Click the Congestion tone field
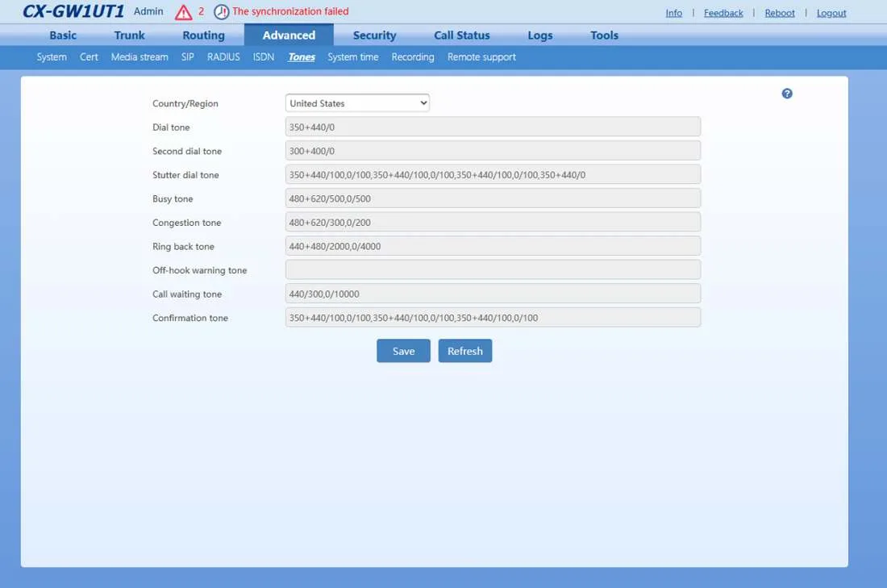887x588 pixels. 493,222
